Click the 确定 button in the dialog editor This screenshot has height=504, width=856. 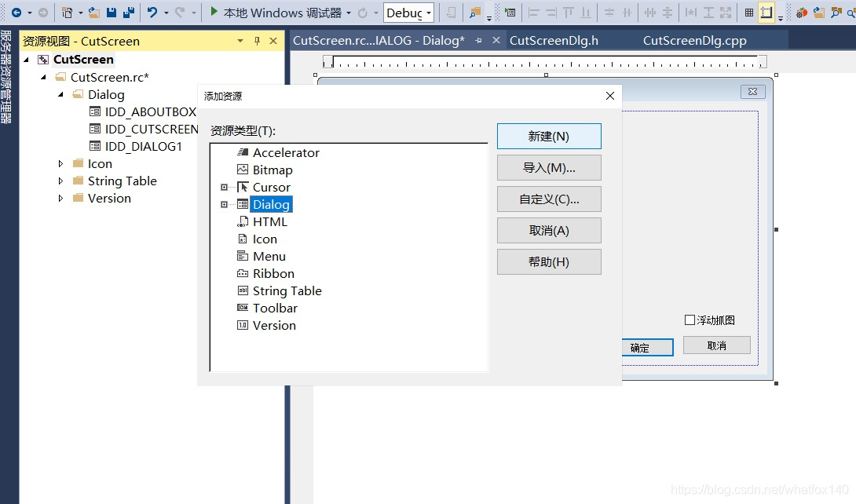coord(647,348)
